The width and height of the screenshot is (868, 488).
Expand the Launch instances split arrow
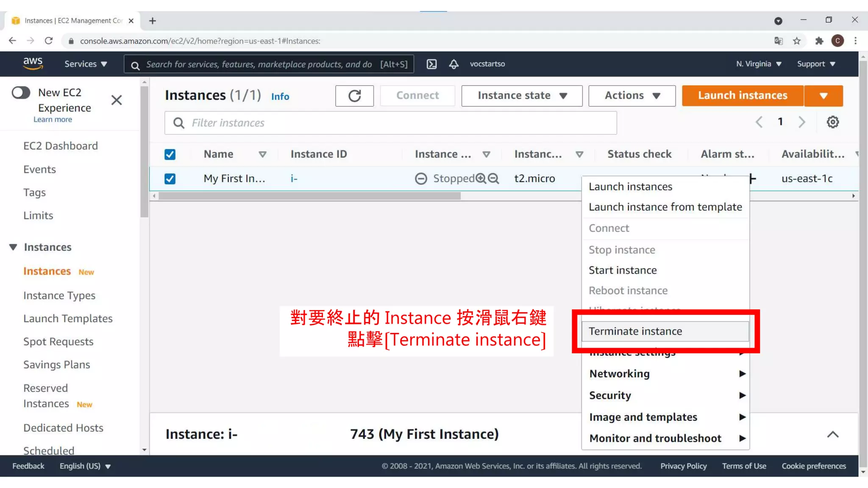[x=823, y=96]
